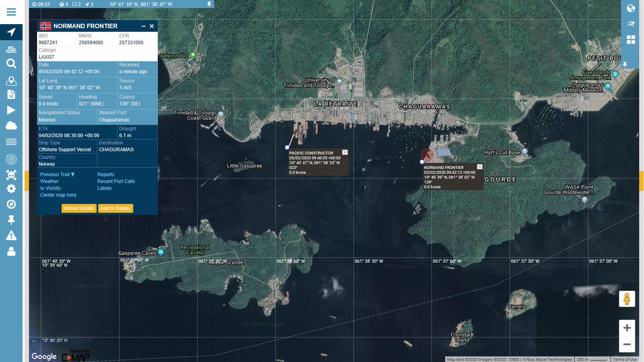Click the selection counter showing 2
Screen dimensions: 644x362
click(76, 4)
